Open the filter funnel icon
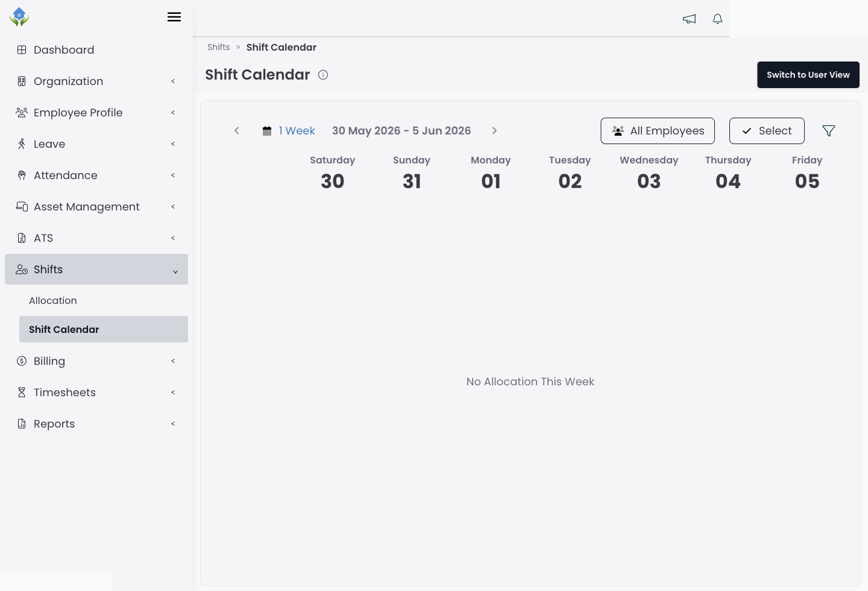Viewport: 868px width, 591px height. pos(829,131)
